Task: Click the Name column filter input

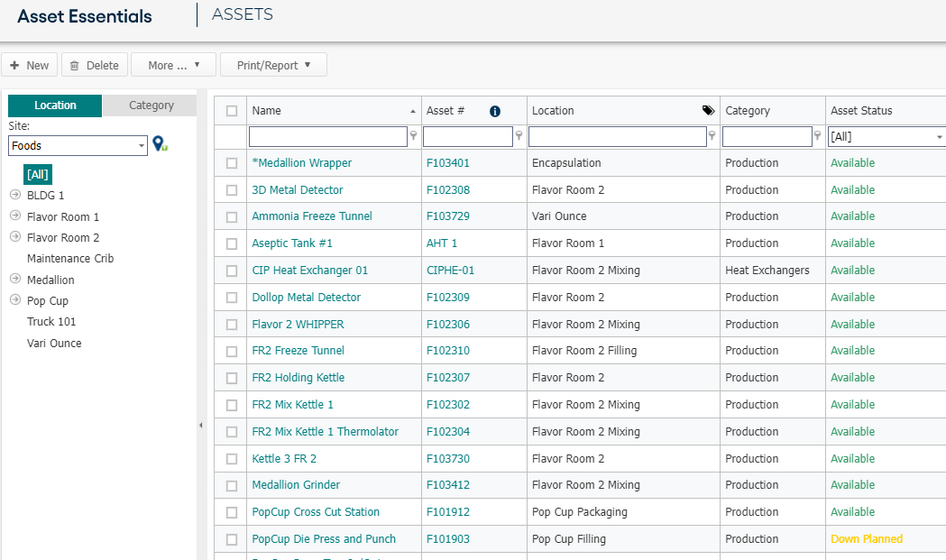Action: [x=328, y=136]
